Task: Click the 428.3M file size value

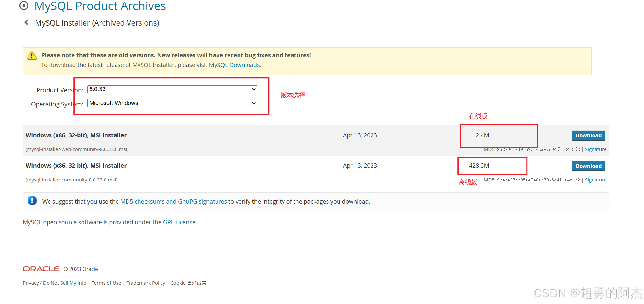Action: pyautogui.click(x=479, y=166)
